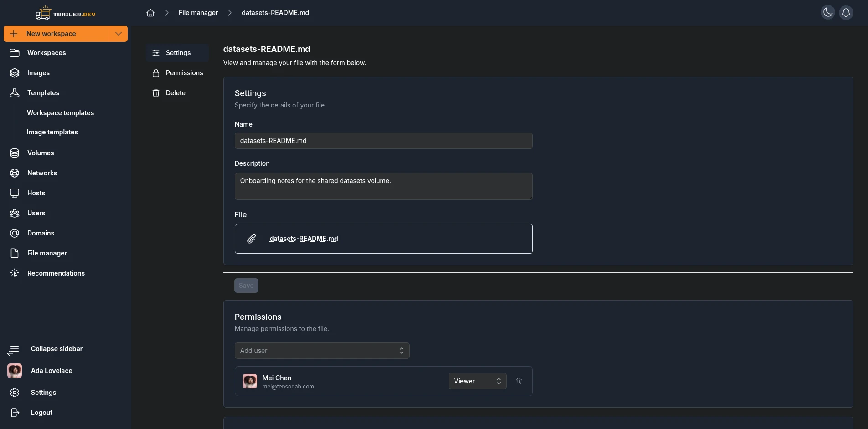This screenshot has height=429, width=868.
Task: Click the lock icon beside Permissions
Action: tap(156, 73)
